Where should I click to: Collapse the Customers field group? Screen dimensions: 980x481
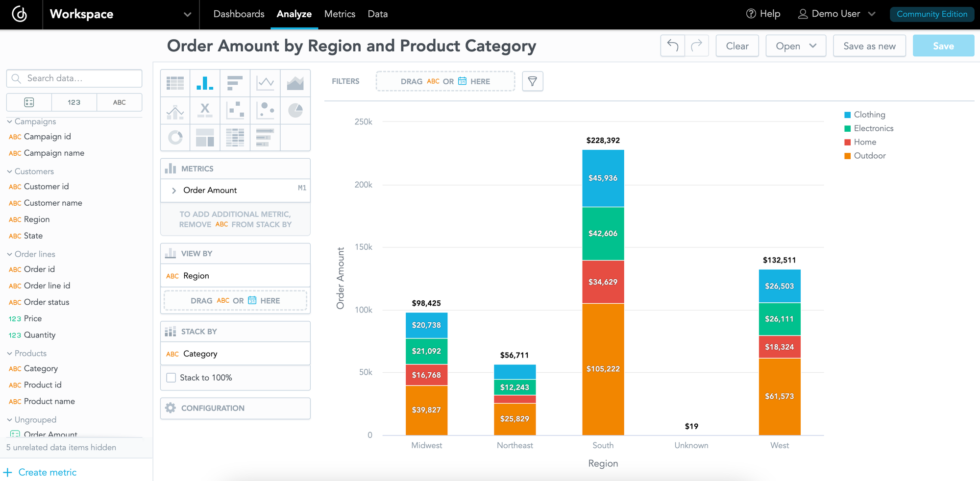click(x=10, y=171)
